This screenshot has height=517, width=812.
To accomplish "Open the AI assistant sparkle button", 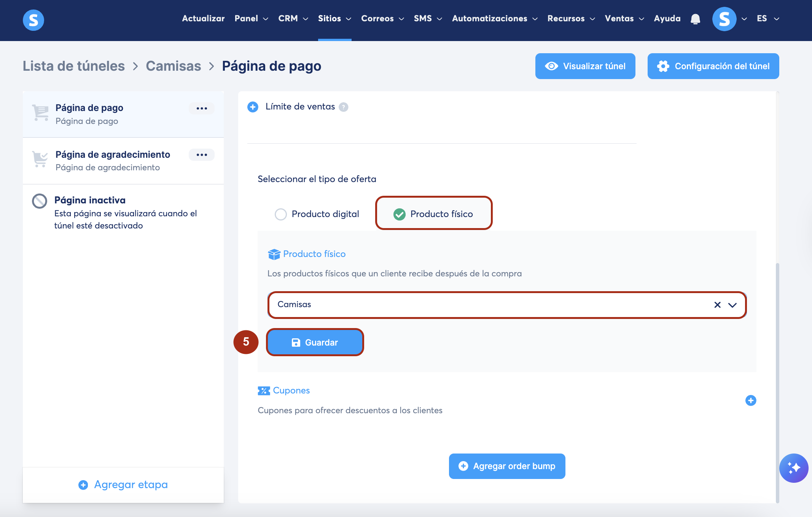I will tap(793, 468).
